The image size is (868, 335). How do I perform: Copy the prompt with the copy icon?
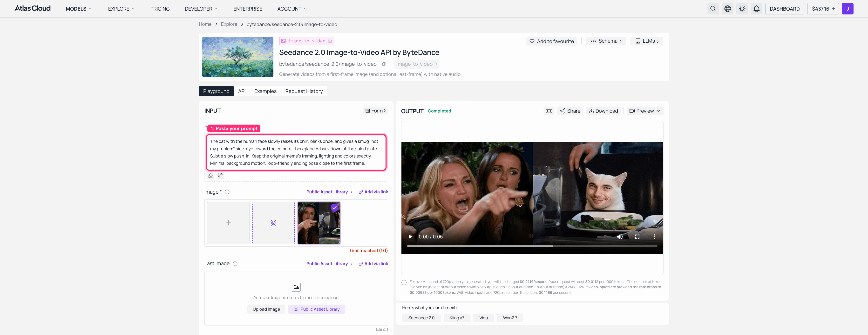[x=221, y=176]
